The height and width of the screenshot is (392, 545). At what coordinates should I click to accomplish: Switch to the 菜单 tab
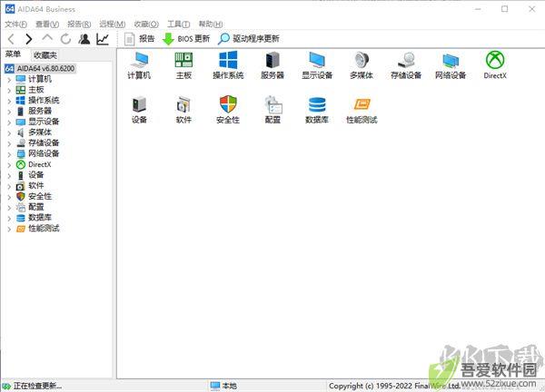(13, 54)
